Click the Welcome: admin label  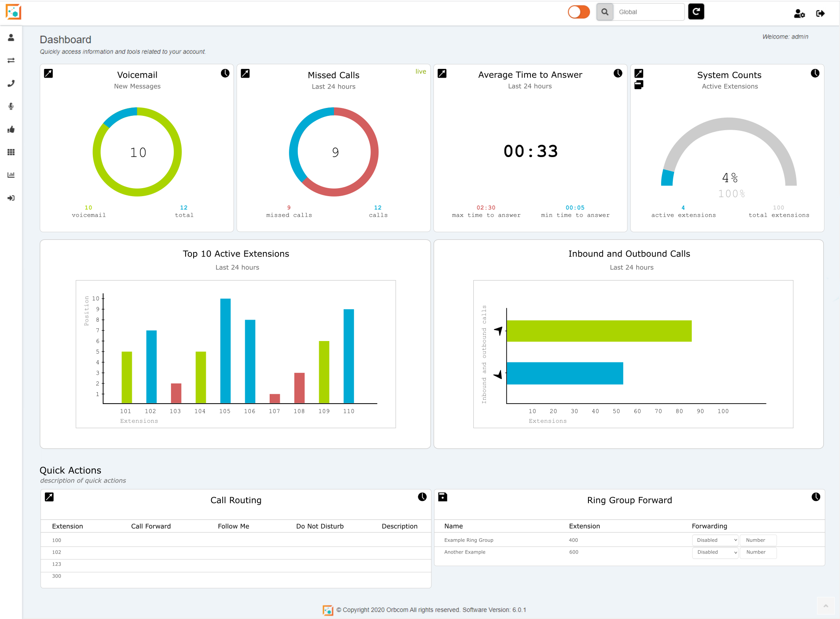coord(785,37)
